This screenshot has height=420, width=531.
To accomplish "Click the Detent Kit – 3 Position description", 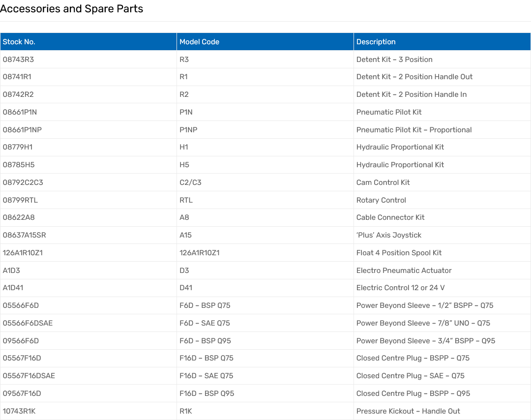I will (x=394, y=60).
